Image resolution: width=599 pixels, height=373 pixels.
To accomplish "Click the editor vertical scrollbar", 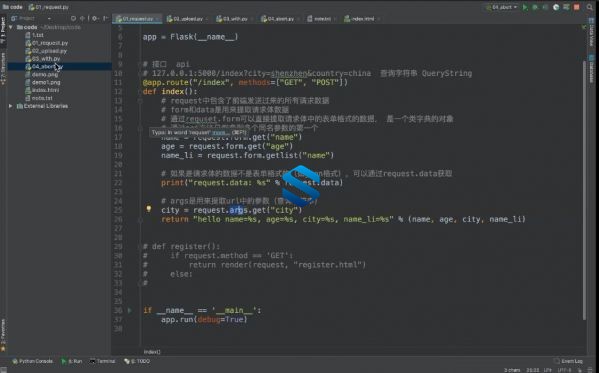I will pyautogui.click(x=584, y=190).
